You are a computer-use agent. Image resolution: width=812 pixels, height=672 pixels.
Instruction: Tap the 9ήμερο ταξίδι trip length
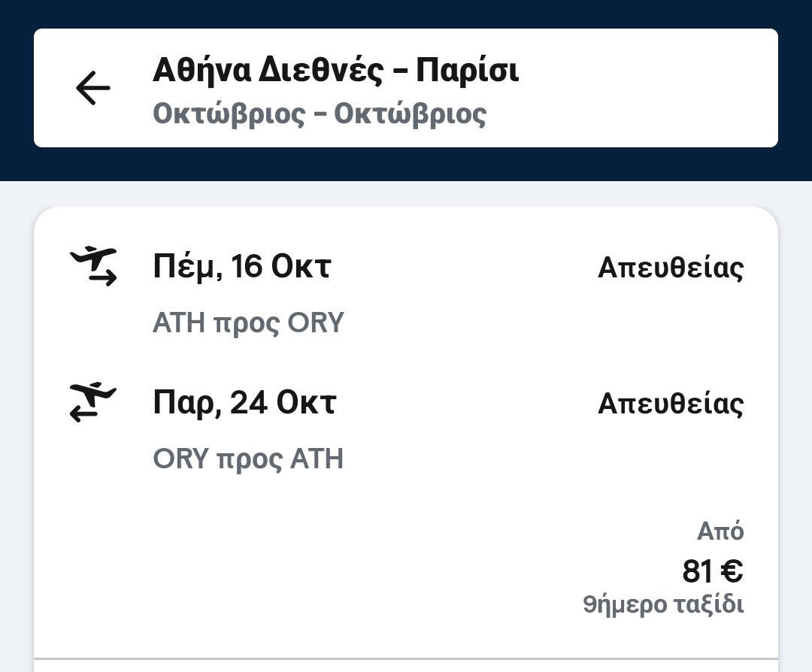click(x=663, y=604)
